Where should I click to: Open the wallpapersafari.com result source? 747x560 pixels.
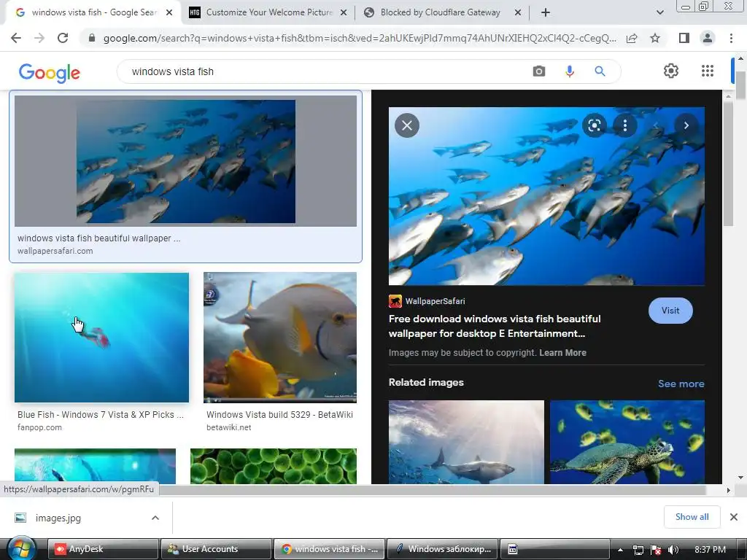click(55, 251)
